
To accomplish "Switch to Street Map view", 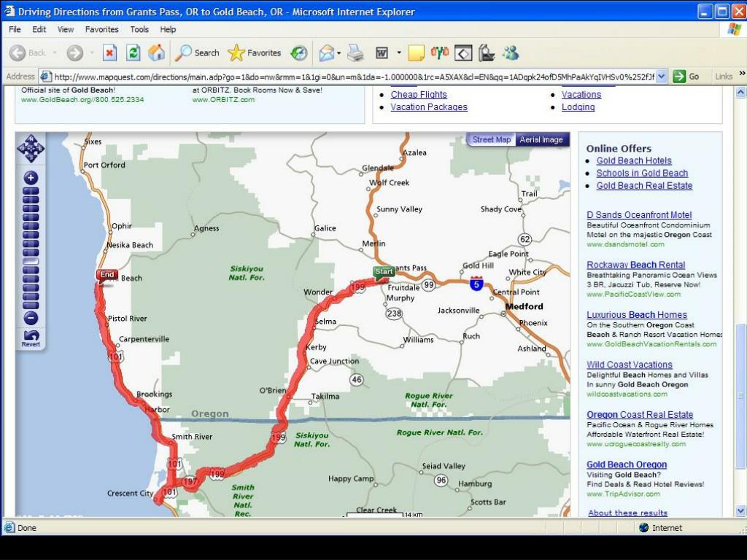I will tap(491, 139).
